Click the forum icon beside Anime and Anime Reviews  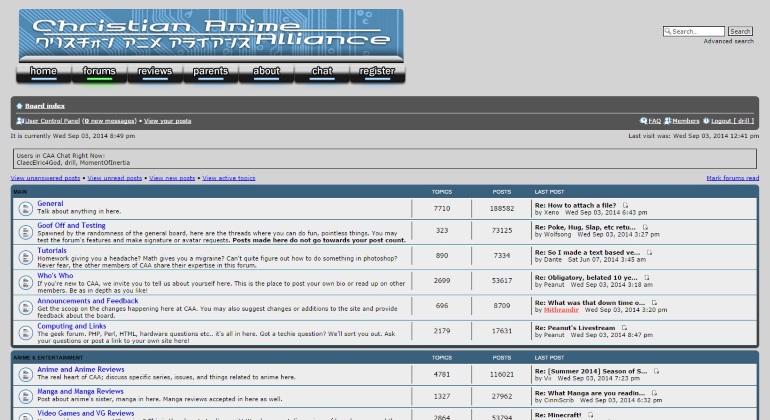(x=26, y=374)
